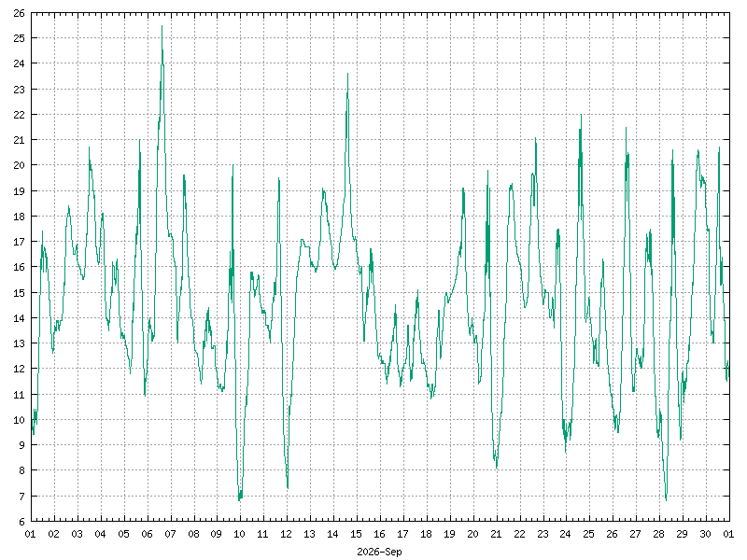Click the y-axis label '8'
The image size is (747, 560).
point(21,470)
